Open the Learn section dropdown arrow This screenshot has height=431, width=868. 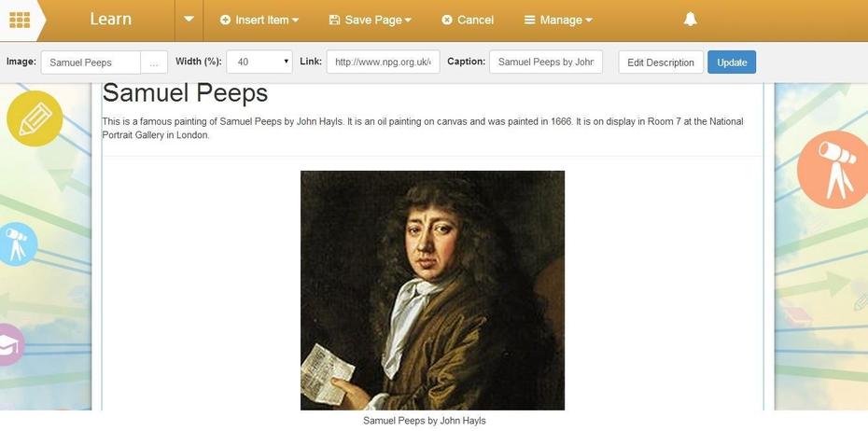click(189, 20)
